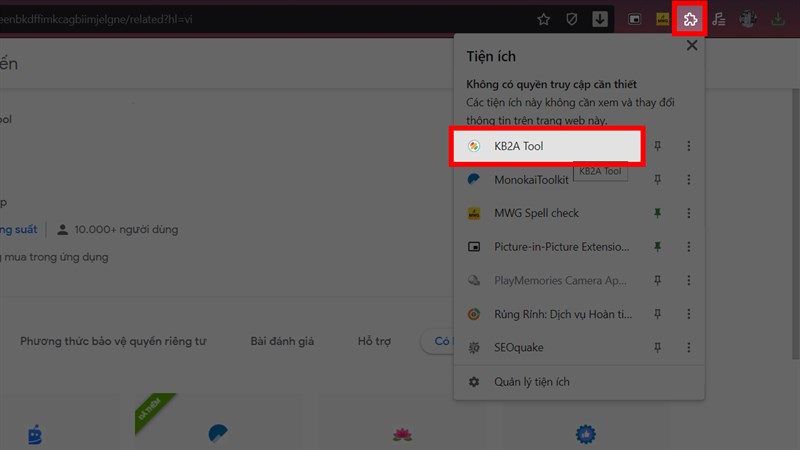The image size is (800, 450).
Task: Pin the Rủng Rỉnh extension
Action: (x=658, y=314)
